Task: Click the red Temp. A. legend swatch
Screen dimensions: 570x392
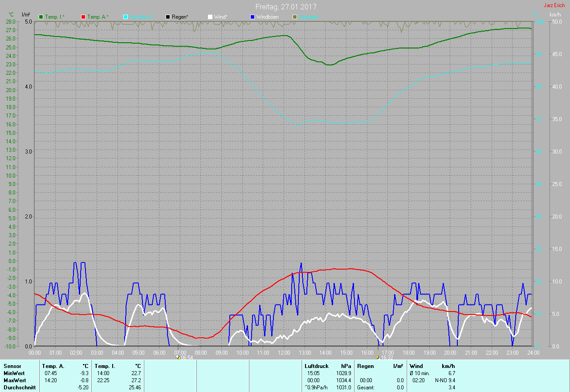Action: 83,17
